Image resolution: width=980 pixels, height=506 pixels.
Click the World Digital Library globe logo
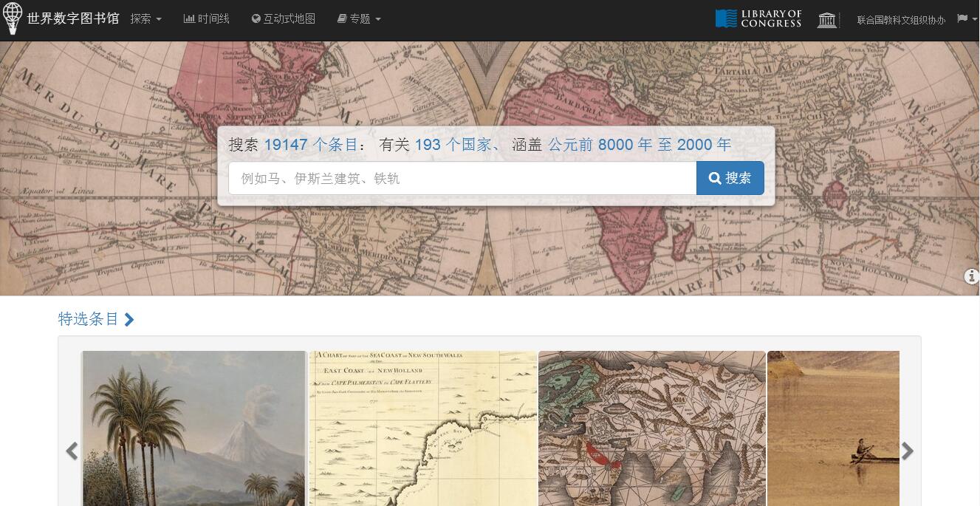pyautogui.click(x=13, y=18)
